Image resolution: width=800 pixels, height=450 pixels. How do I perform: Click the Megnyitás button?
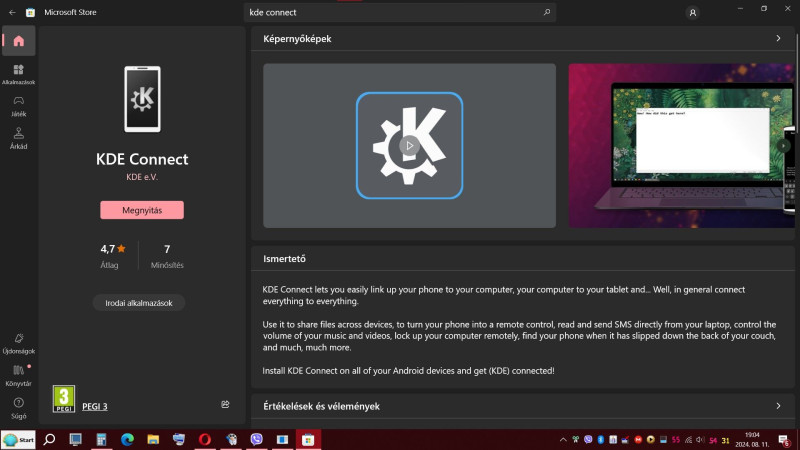pyautogui.click(x=142, y=210)
